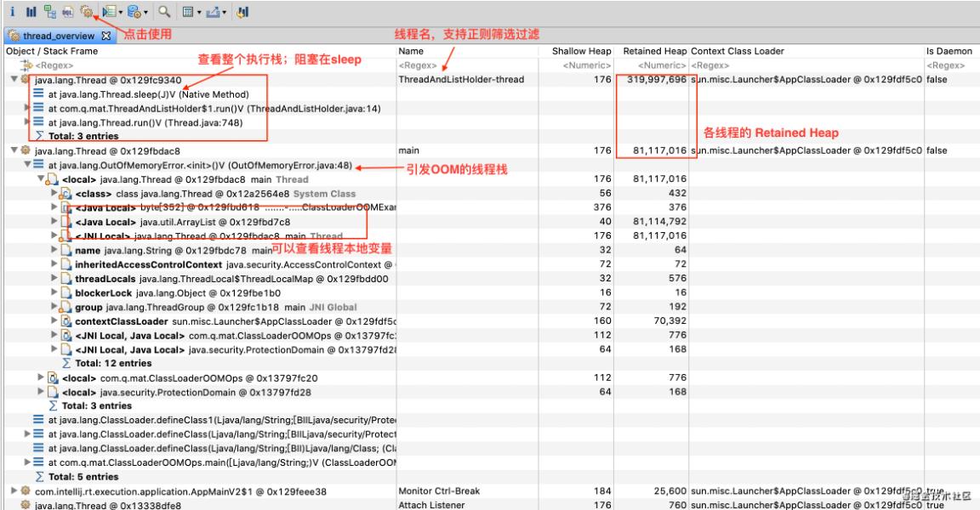Image resolution: width=980 pixels, height=510 pixels.
Task: Click the Thread Overview gear icon
Action: (86, 12)
